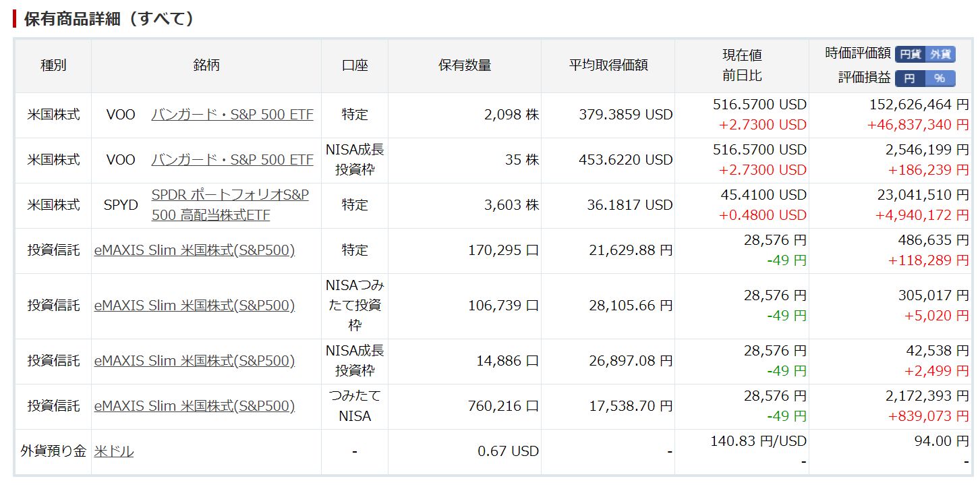980x485 pixels.
Task: Click the 銘柄 column header
Action: (x=206, y=65)
